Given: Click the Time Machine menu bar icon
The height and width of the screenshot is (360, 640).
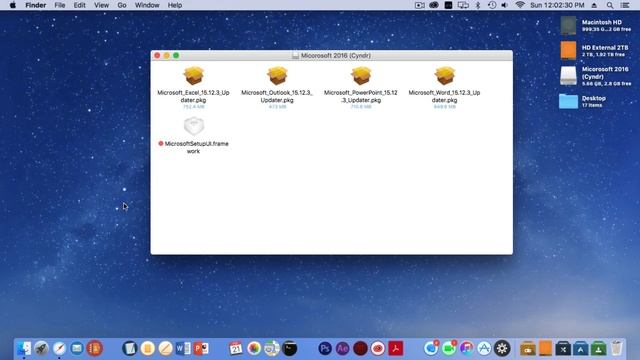Looking at the screenshot, I should click(492, 5).
